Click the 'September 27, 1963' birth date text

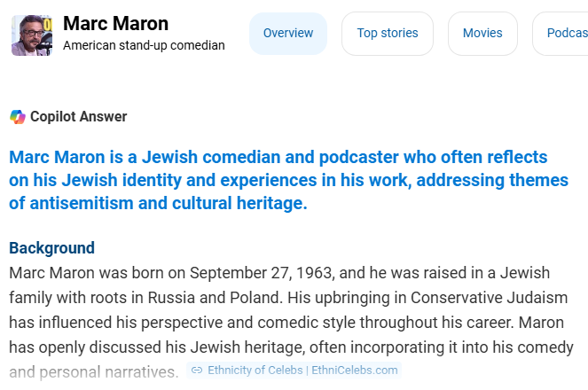262,273
